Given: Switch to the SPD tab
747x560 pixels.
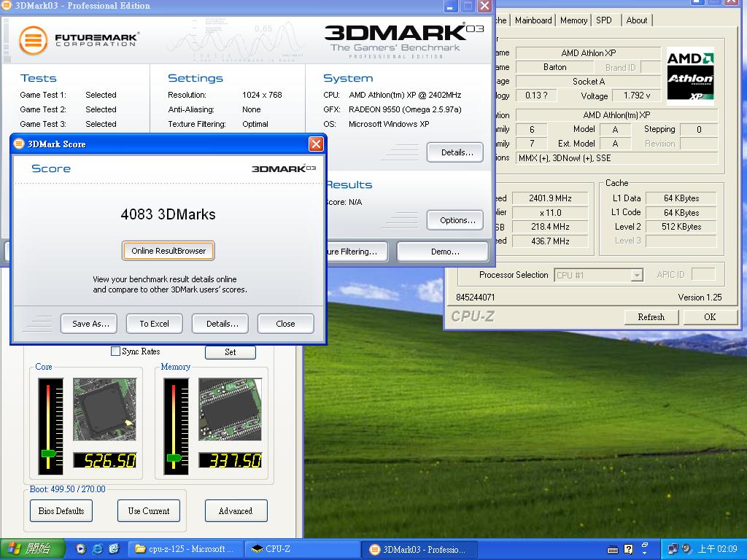Looking at the screenshot, I should [x=604, y=20].
